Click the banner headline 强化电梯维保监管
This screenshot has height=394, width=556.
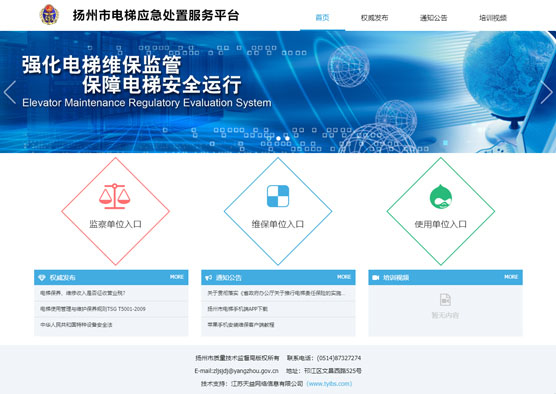tap(102, 65)
